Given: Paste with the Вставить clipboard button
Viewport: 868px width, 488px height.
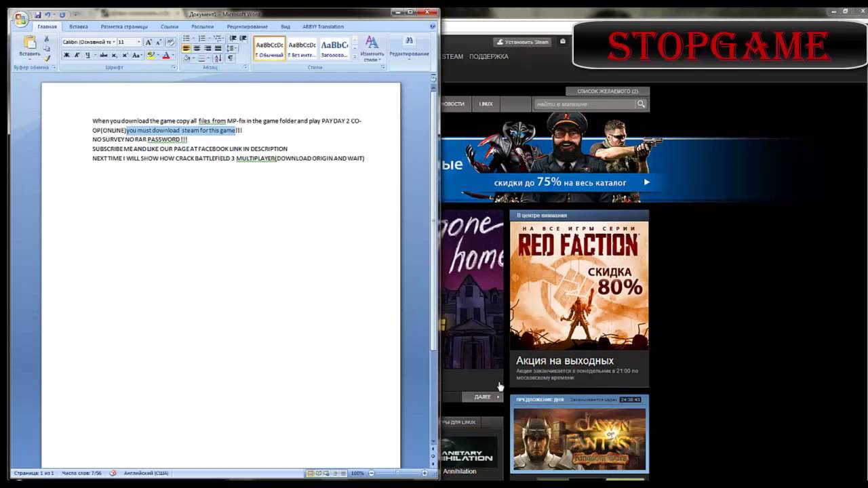Looking at the screenshot, I should click(30, 46).
